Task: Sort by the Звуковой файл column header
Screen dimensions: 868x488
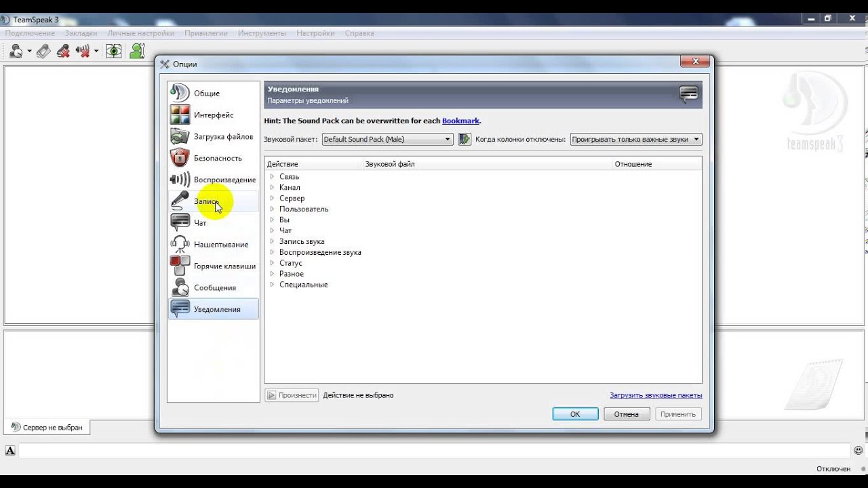Action: pos(488,164)
